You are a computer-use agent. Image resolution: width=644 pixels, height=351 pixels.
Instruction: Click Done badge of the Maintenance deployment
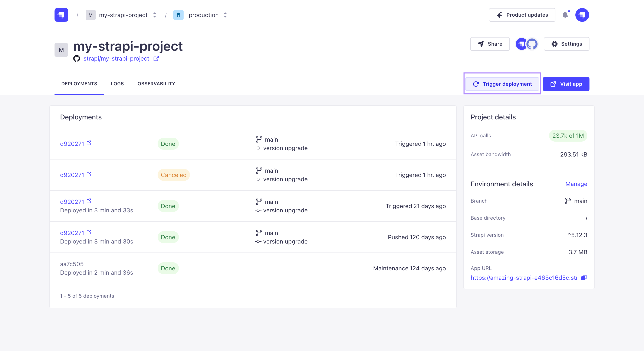click(x=168, y=268)
